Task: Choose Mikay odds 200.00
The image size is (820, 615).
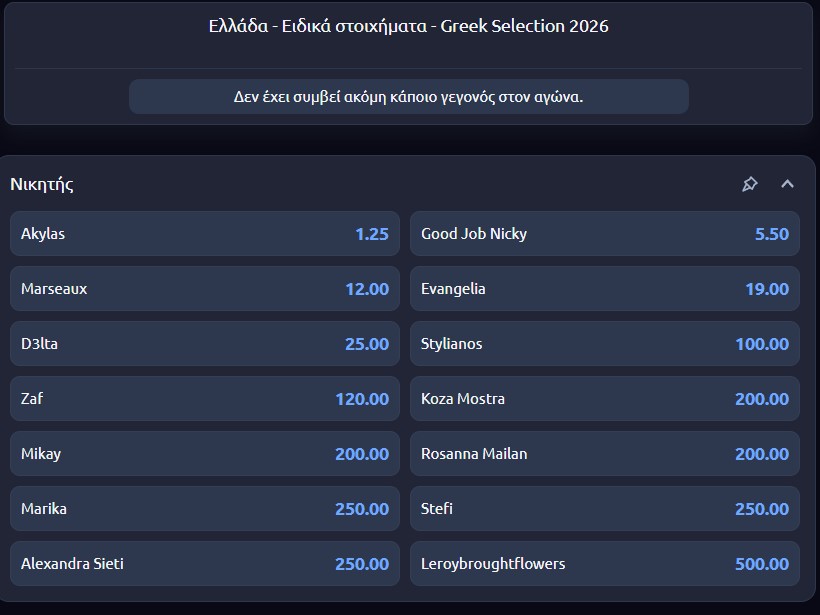Action: (x=204, y=454)
